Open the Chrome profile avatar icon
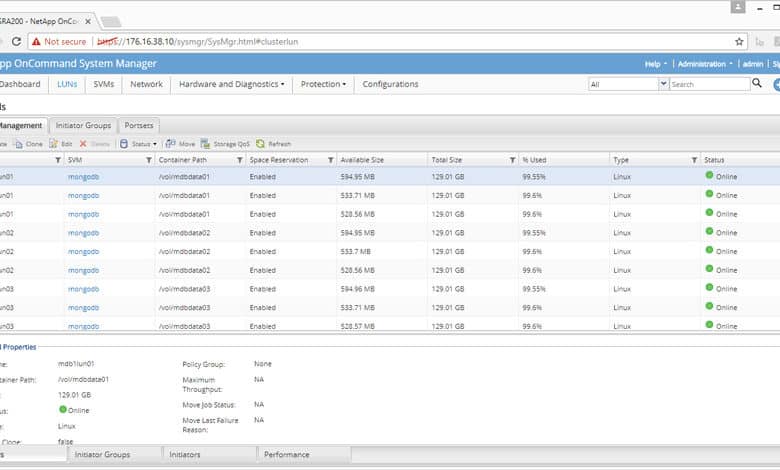This screenshot has width=780, height=470. [738, 7]
